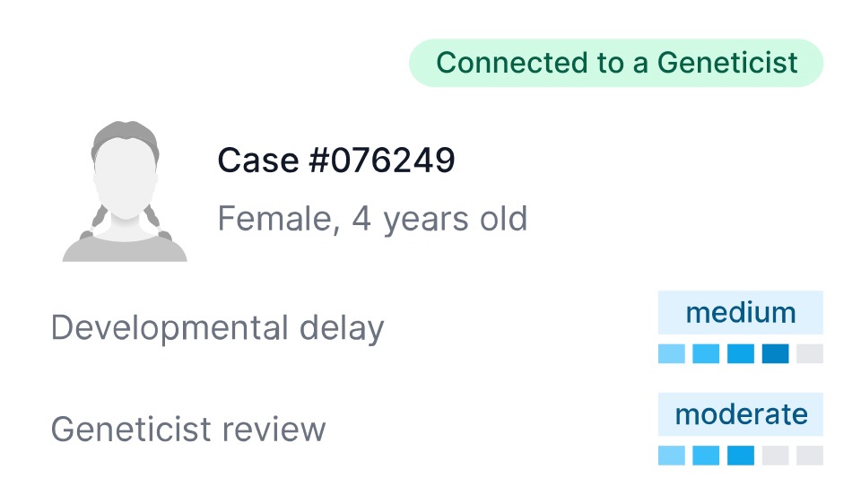Click the gray fifth segment of Developmental delay bar
This screenshot has height=504, width=861.
[810, 353]
